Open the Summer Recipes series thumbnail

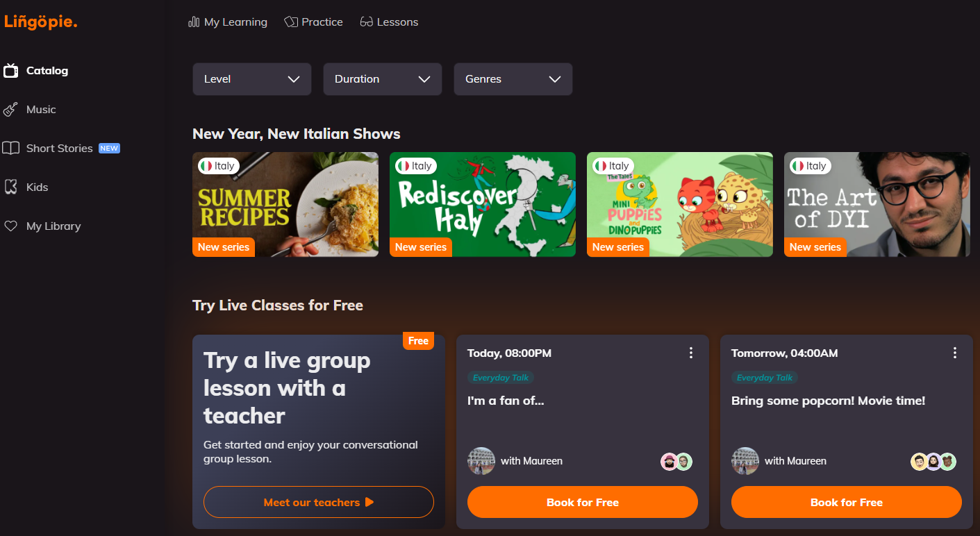285,204
